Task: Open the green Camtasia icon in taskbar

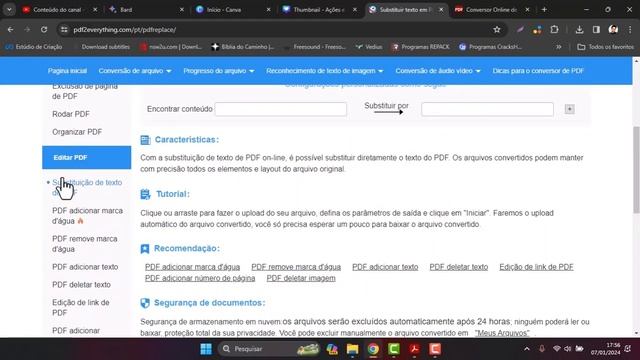Action: [394, 349]
